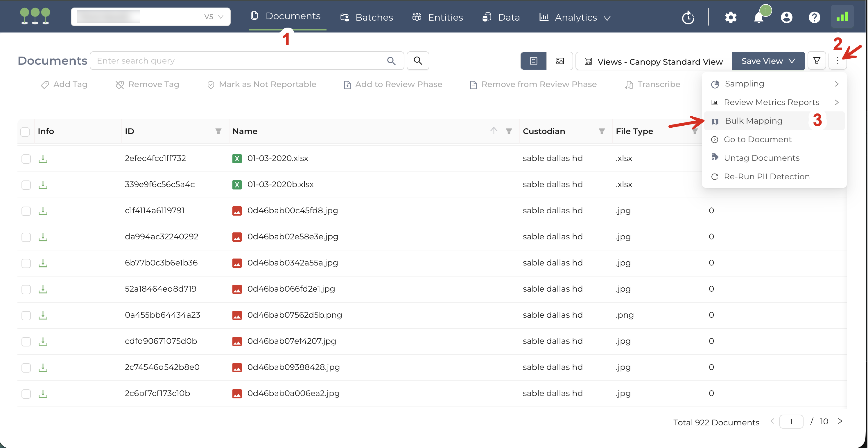This screenshot has height=448, width=868.
Task: Open the user account profile icon
Action: tap(786, 17)
